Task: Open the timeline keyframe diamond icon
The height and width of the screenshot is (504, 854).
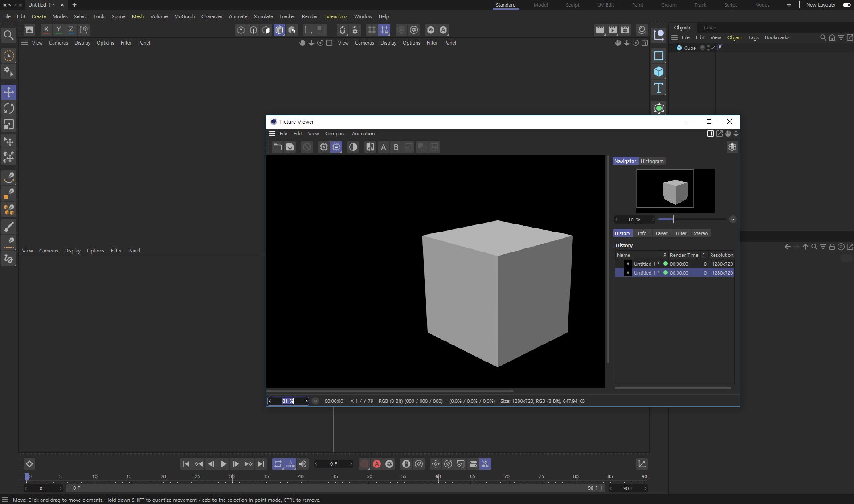Action: [x=29, y=464]
